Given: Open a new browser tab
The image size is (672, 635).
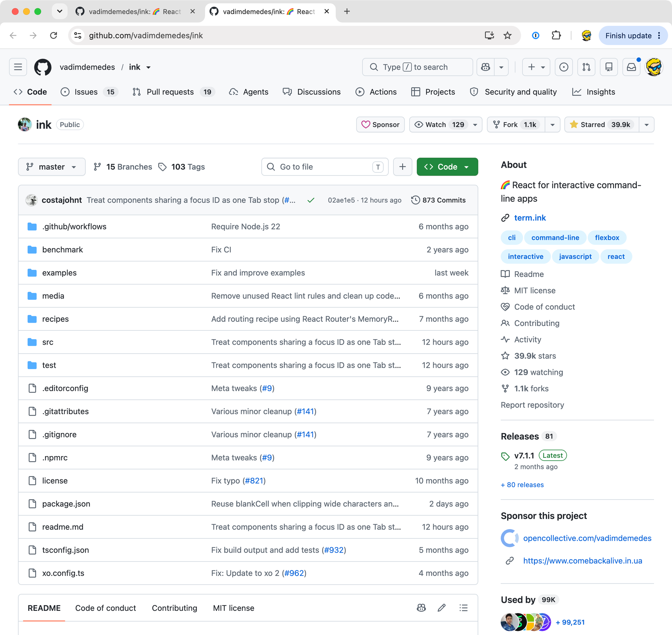Looking at the screenshot, I should click(x=347, y=11).
